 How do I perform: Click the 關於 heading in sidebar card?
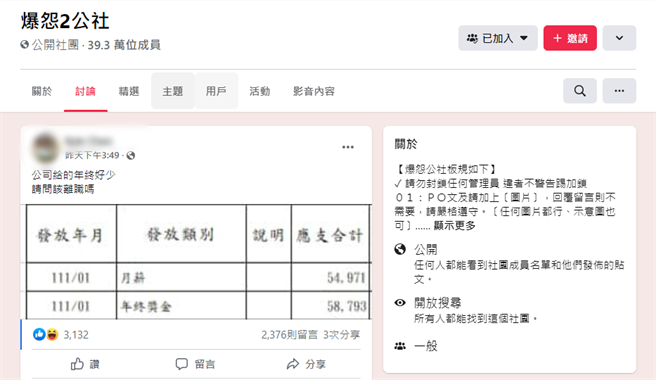pos(406,144)
